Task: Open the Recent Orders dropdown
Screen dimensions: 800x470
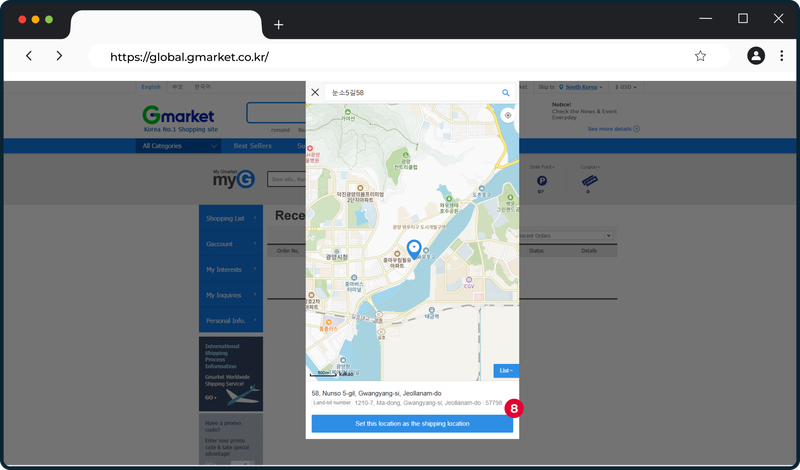Action: pos(565,236)
